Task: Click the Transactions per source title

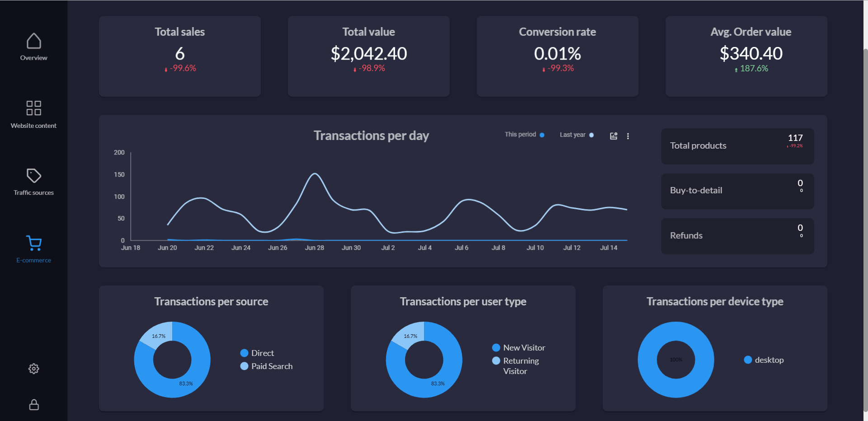Action: (x=211, y=301)
